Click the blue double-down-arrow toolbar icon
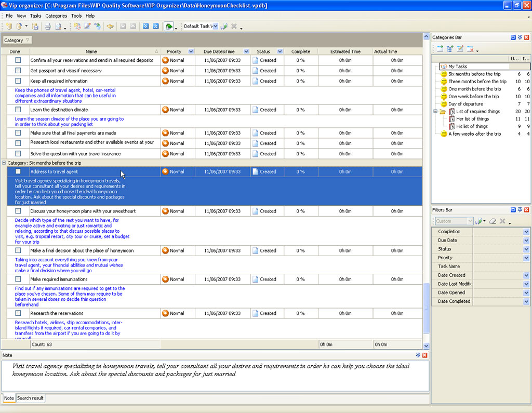Screen dimensions: 532x413 146,26
